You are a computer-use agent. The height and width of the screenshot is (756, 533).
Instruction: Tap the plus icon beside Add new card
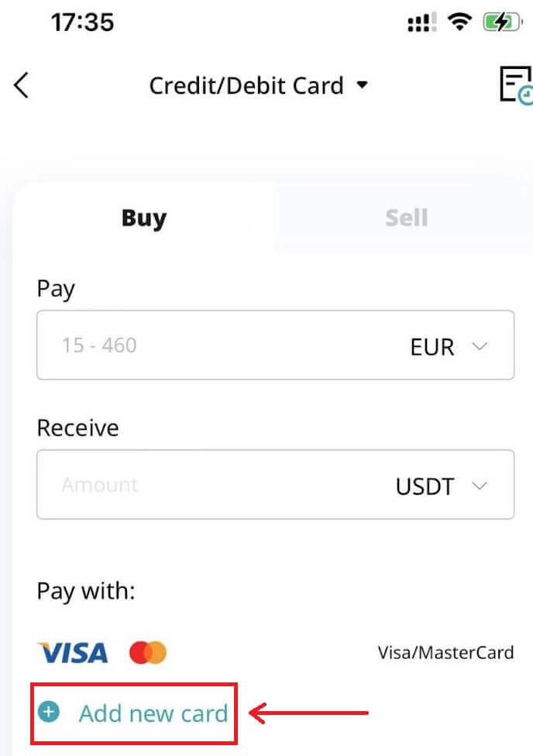(x=49, y=712)
